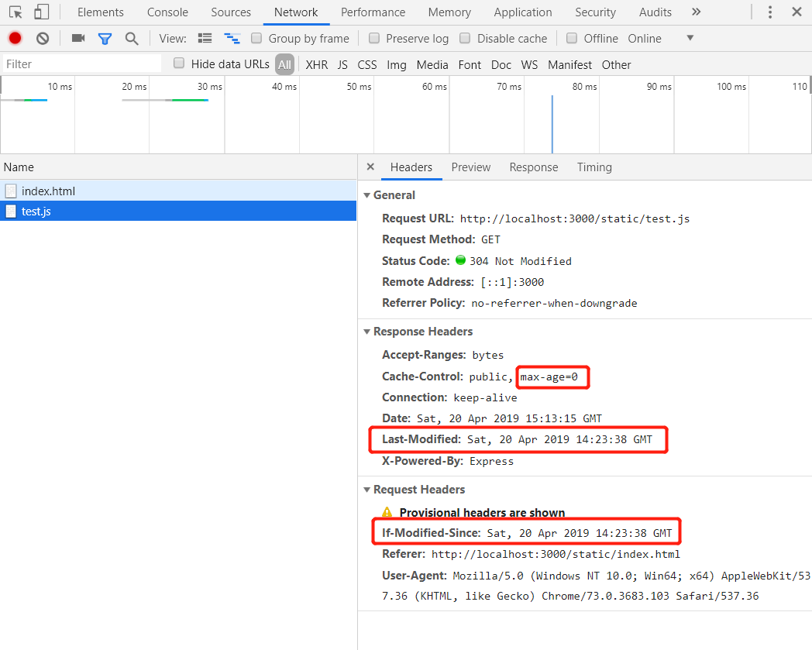This screenshot has width=812, height=650.
Task: Filter requests by XHR
Action: coord(316,65)
